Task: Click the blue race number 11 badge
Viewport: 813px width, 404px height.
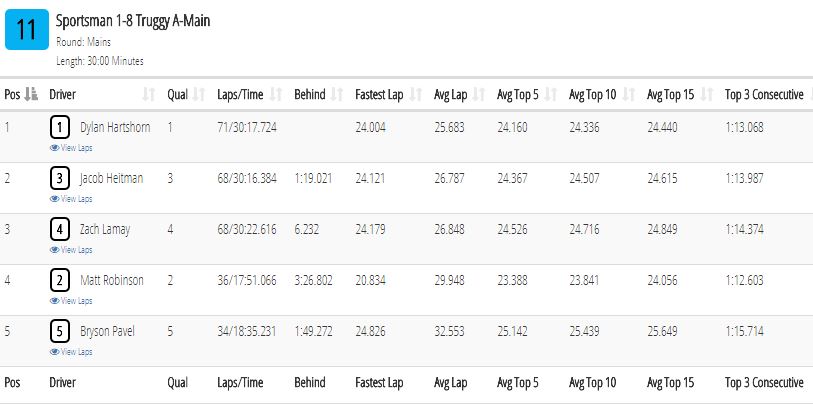Action: coord(27,30)
